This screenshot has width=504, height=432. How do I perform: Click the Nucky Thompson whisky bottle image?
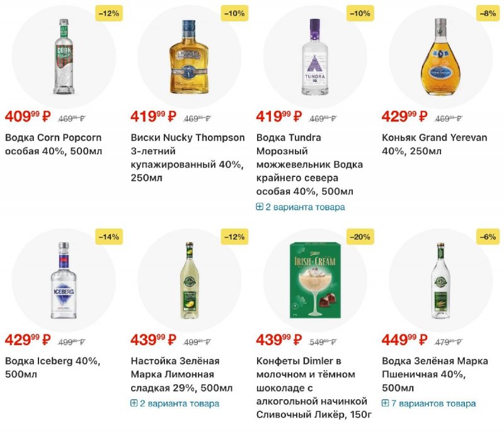click(x=189, y=55)
